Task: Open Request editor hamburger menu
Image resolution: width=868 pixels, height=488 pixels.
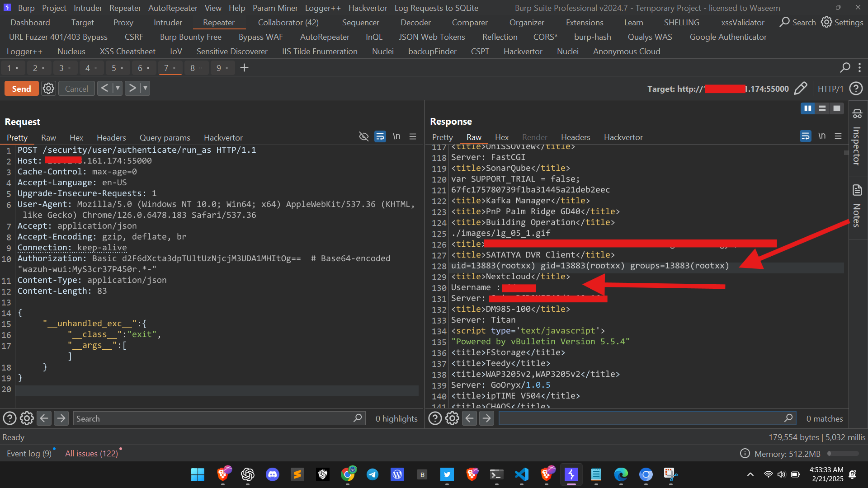Action: (413, 136)
